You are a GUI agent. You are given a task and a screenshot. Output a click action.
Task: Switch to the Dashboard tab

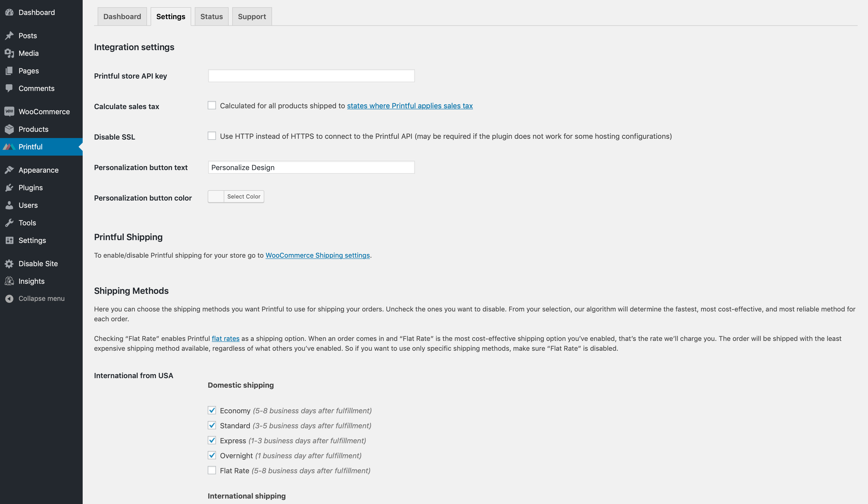(122, 16)
